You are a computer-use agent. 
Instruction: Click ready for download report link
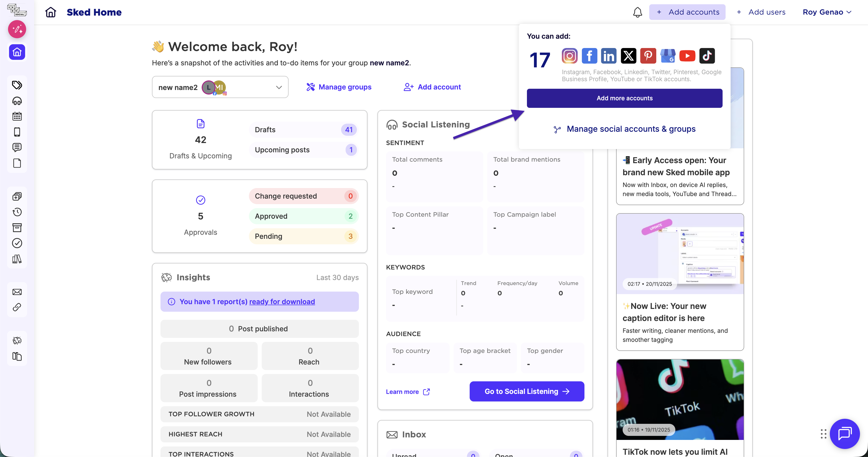coord(282,301)
